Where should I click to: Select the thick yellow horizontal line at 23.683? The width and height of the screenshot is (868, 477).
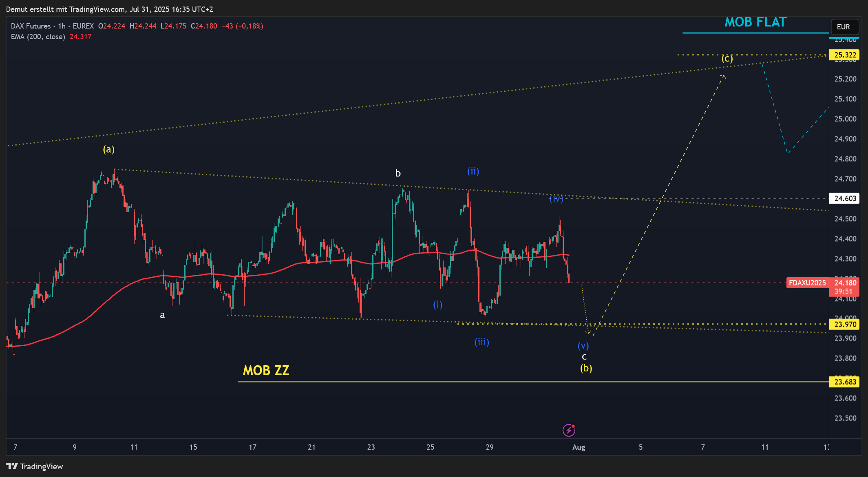(x=489, y=382)
